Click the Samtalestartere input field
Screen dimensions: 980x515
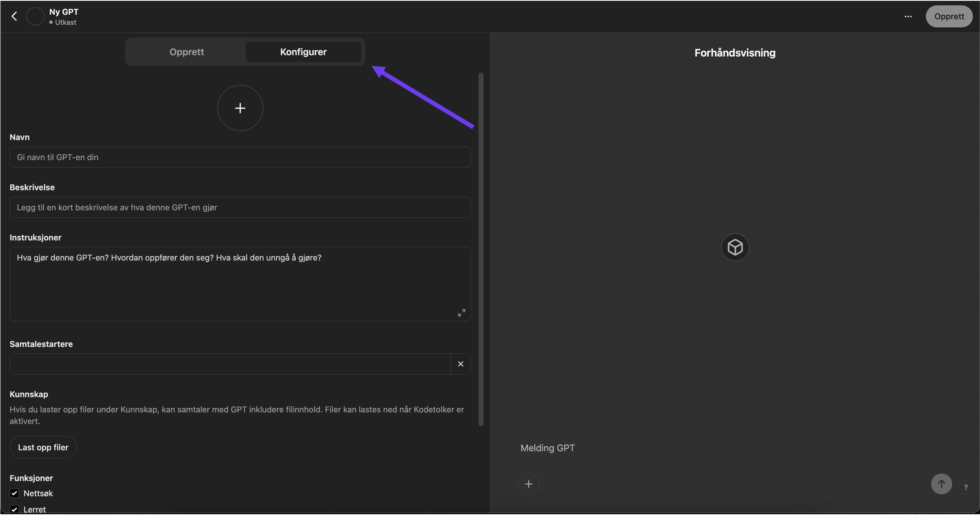(230, 364)
